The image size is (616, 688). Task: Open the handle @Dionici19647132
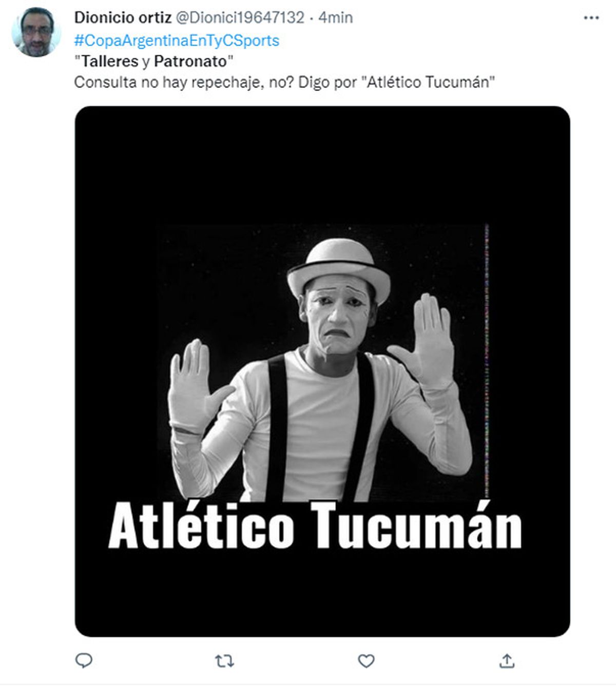(x=240, y=17)
